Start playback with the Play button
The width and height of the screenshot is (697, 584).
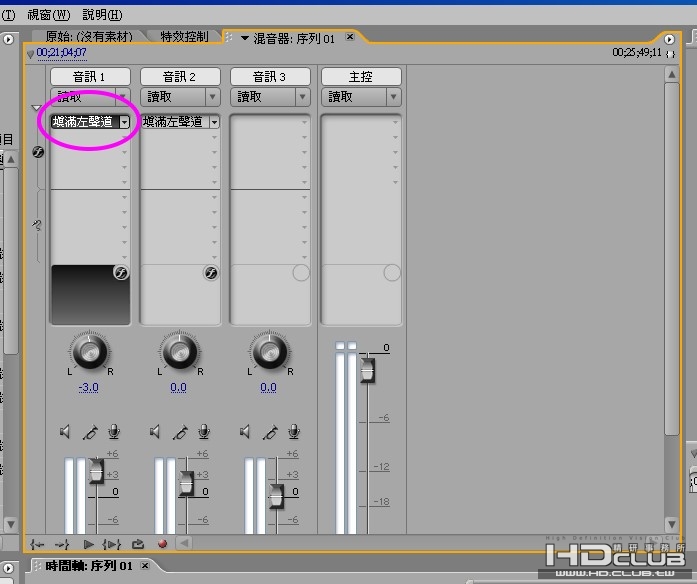pyautogui.click(x=88, y=544)
